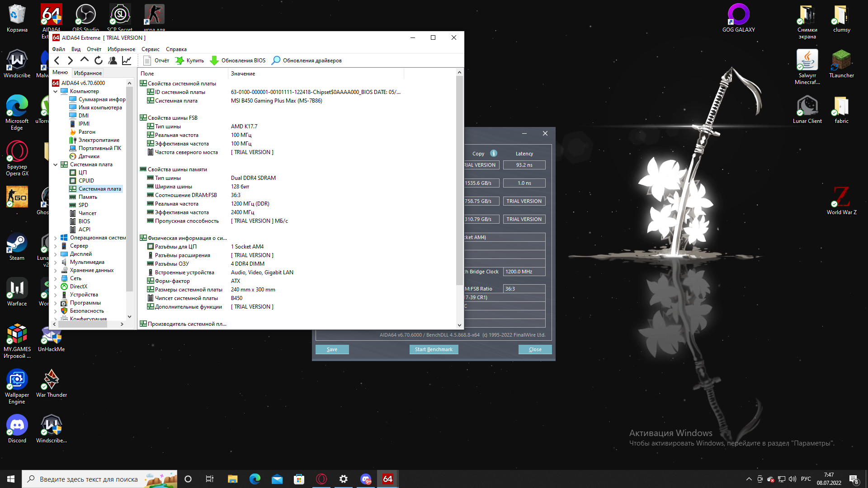Collapse the Компьютер tree node
868x488 pixels.
click(56, 91)
